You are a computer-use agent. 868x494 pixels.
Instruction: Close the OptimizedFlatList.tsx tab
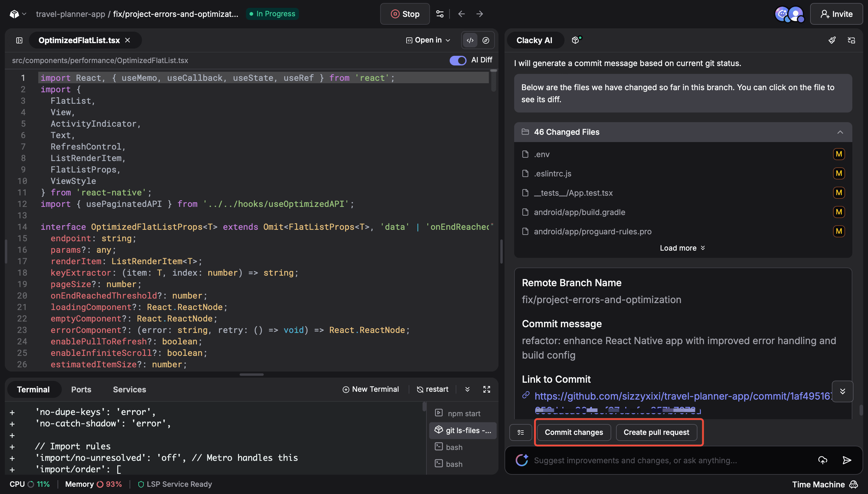(x=127, y=40)
